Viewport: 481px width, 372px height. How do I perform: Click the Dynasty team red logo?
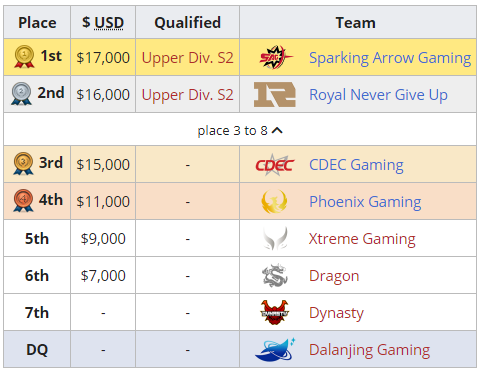274,313
